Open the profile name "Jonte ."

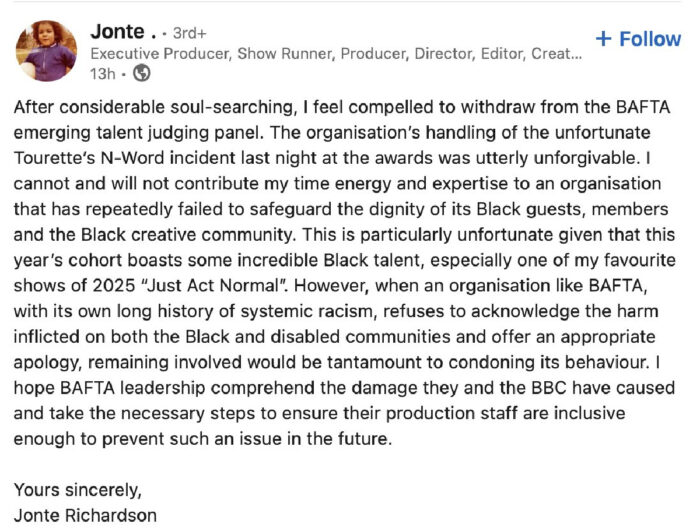[x=124, y=32]
